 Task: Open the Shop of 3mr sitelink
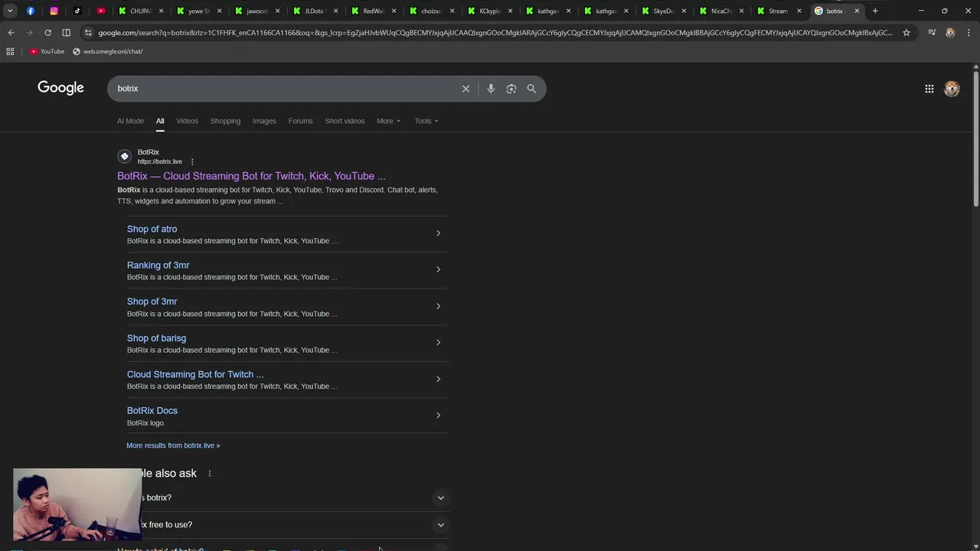coord(152,302)
